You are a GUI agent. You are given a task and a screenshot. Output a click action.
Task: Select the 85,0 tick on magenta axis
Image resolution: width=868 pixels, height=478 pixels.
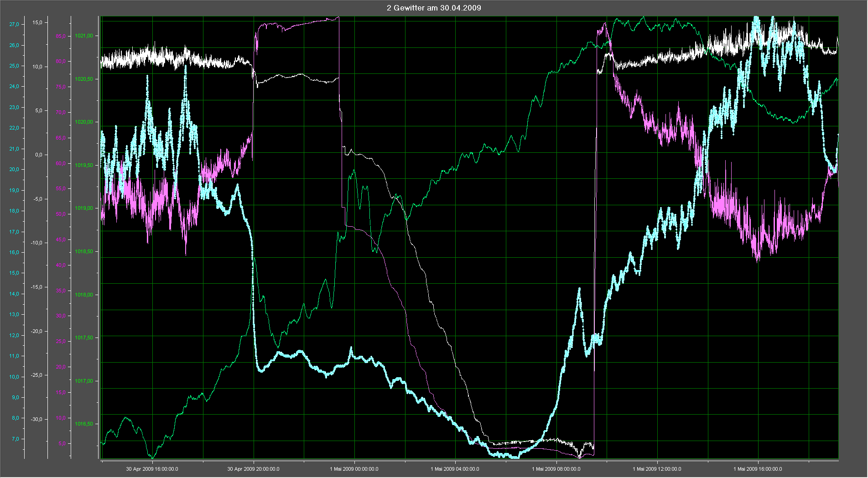coord(61,36)
